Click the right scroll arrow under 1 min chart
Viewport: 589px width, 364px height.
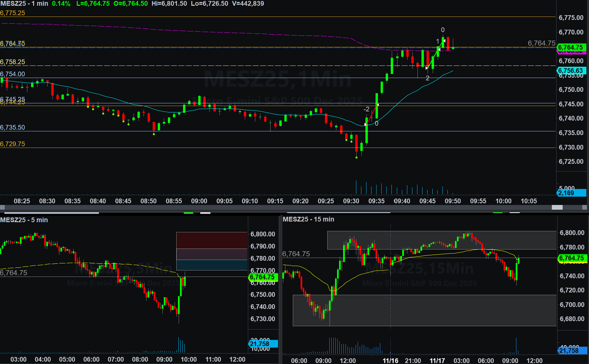585,207
